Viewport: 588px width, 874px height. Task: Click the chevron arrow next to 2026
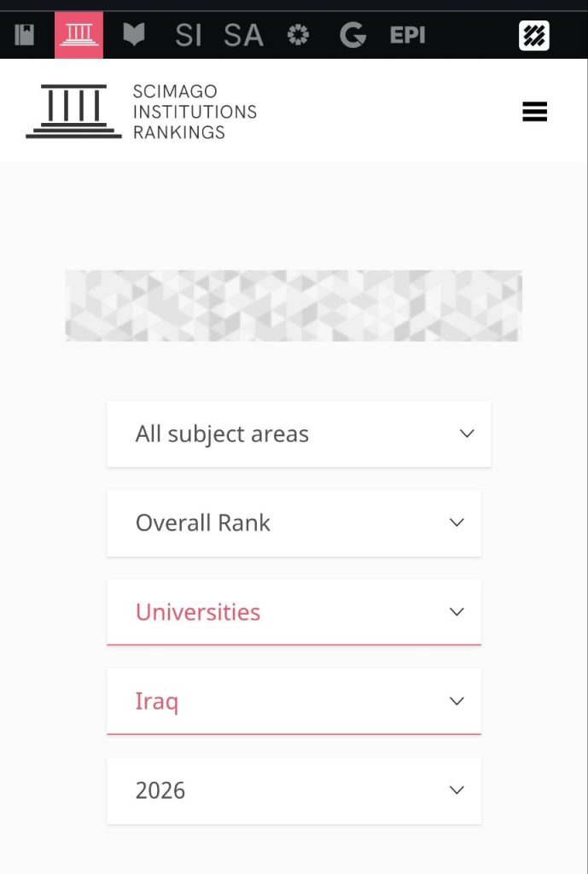coord(457,790)
